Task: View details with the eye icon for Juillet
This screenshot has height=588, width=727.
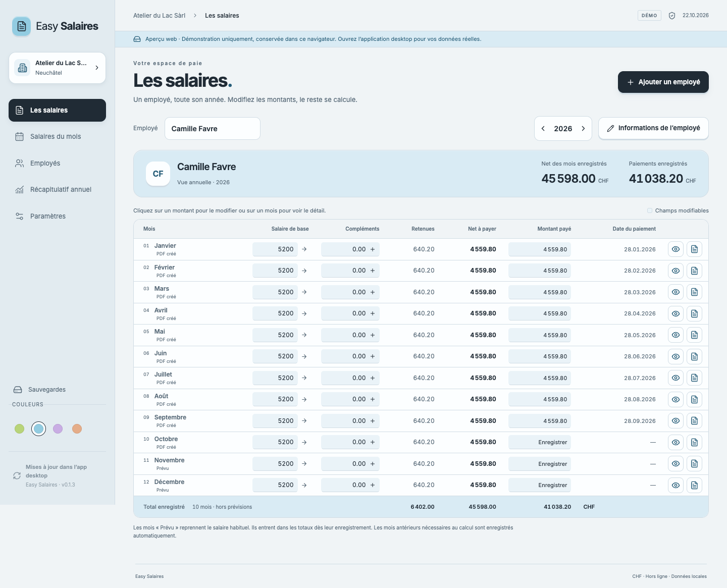Action: [676, 378]
